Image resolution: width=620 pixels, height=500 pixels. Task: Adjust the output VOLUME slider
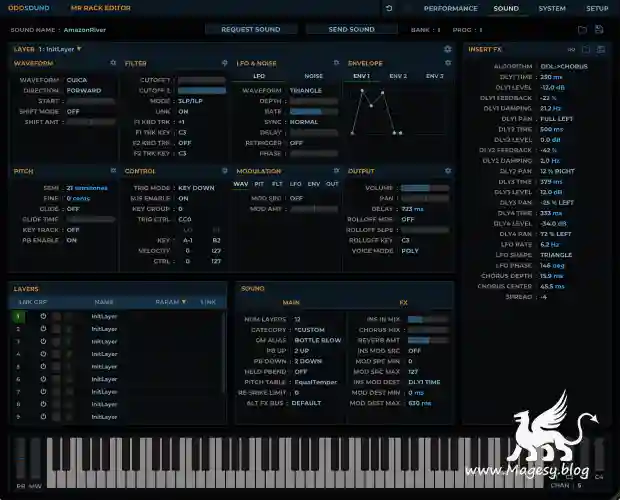[x=425, y=188]
